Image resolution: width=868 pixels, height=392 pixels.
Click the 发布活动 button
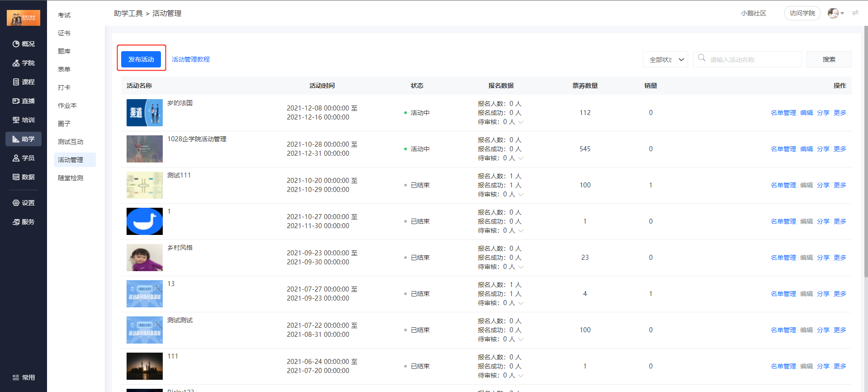point(141,59)
